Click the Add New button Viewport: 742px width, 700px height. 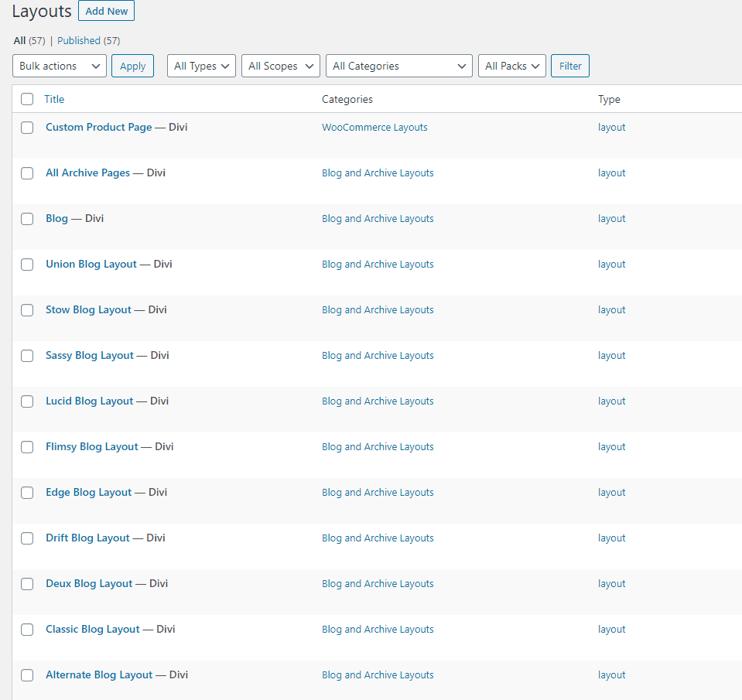pyautogui.click(x=107, y=11)
